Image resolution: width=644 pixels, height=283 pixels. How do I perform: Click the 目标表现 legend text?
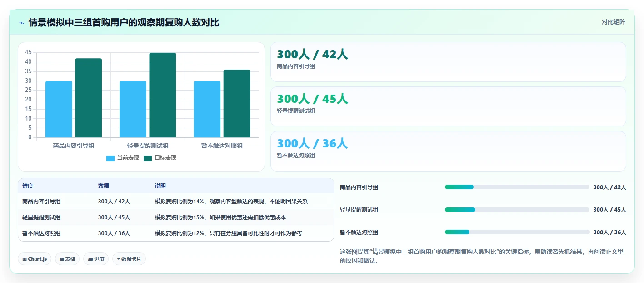point(165,158)
